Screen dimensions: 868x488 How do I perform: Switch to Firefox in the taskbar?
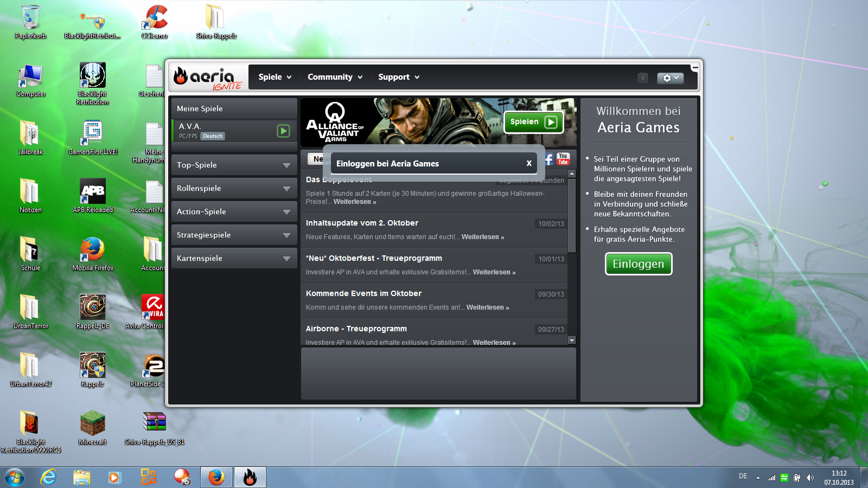point(216,477)
